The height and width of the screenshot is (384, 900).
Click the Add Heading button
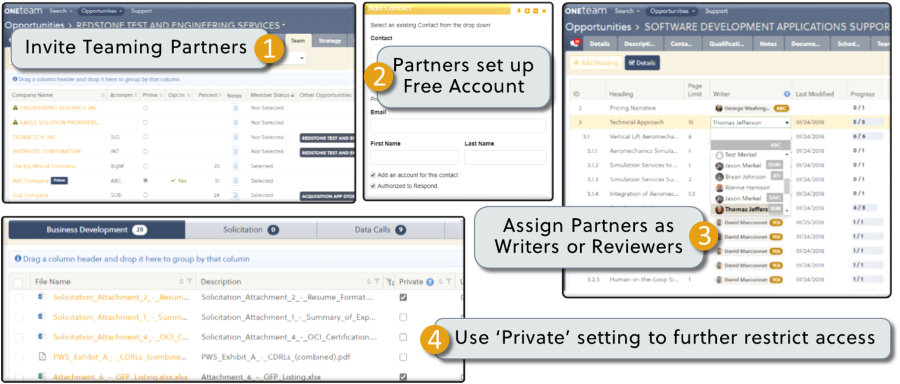pyautogui.click(x=595, y=63)
